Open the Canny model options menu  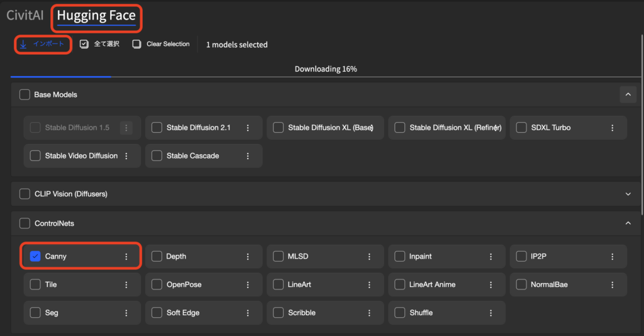[126, 257]
